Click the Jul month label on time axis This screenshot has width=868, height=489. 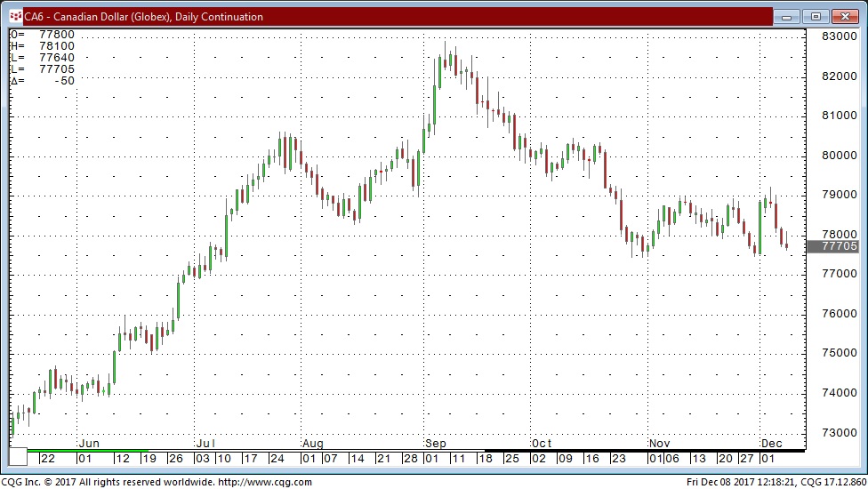tap(205, 443)
